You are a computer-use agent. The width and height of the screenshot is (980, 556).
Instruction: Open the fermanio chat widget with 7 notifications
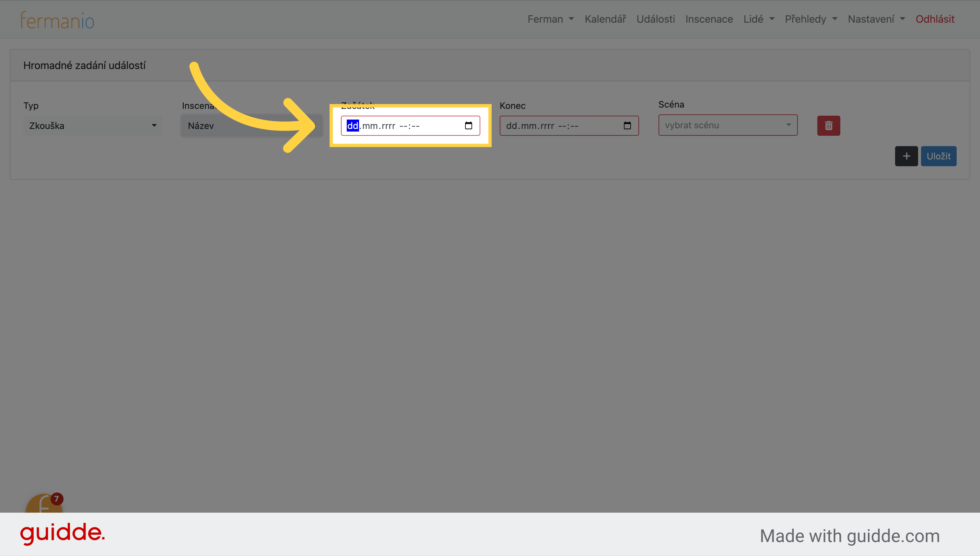point(44,503)
